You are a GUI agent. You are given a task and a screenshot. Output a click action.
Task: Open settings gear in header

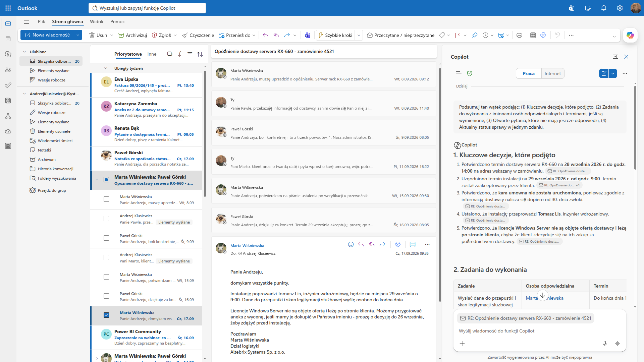(620, 8)
